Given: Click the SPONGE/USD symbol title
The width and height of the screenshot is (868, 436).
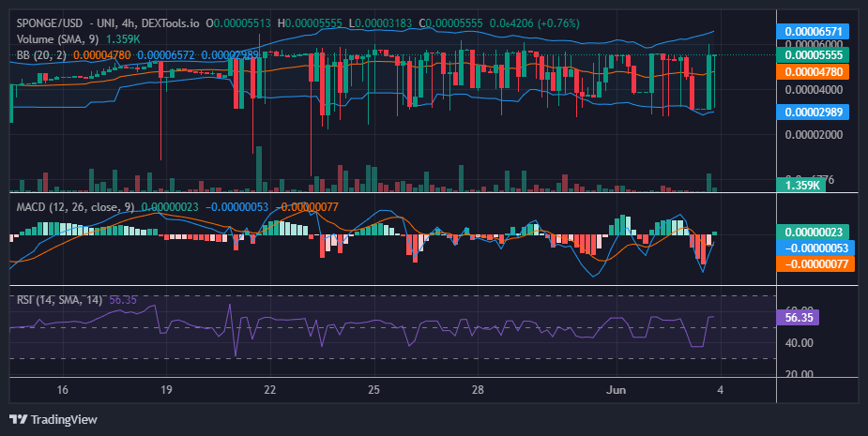Looking at the screenshot, I should coord(50,23).
